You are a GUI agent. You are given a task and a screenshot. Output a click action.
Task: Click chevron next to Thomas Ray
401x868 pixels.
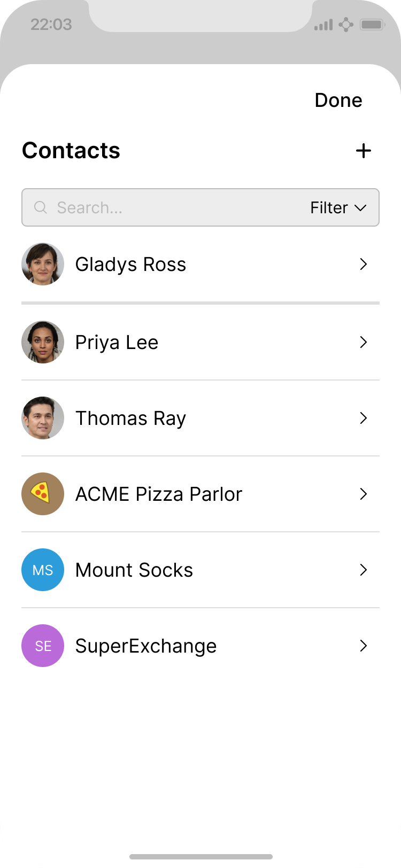pyautogui.click(x=364, y=418)
